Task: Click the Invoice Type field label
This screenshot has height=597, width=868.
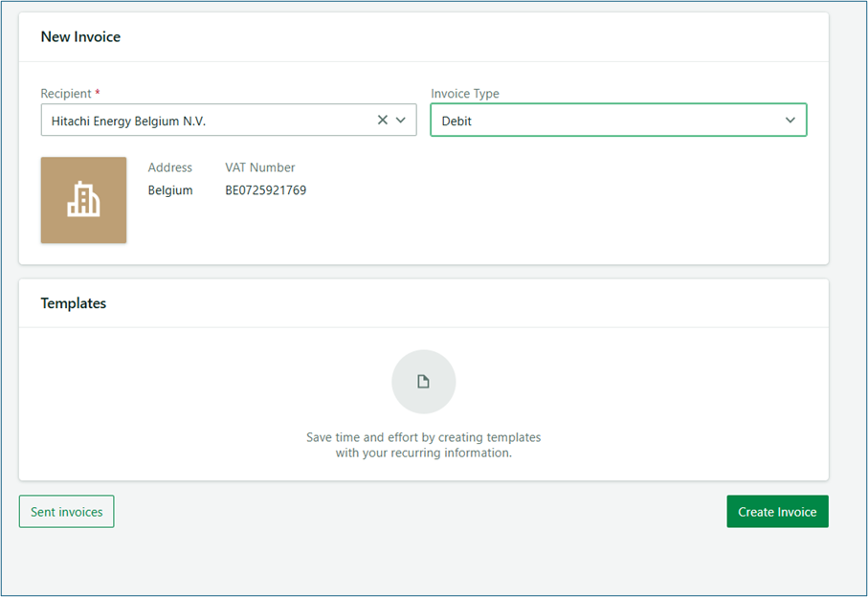Action: click(464, 94)
